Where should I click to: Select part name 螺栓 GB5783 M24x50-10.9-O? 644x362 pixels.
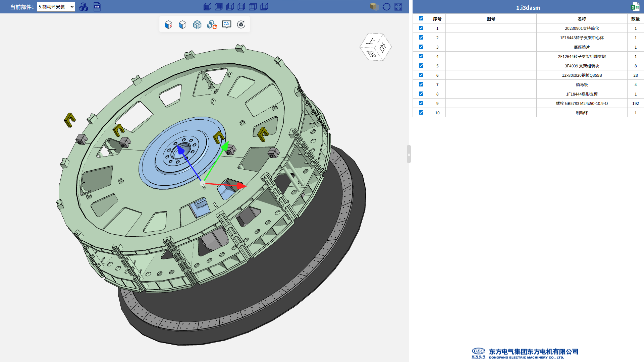(582, 104)
